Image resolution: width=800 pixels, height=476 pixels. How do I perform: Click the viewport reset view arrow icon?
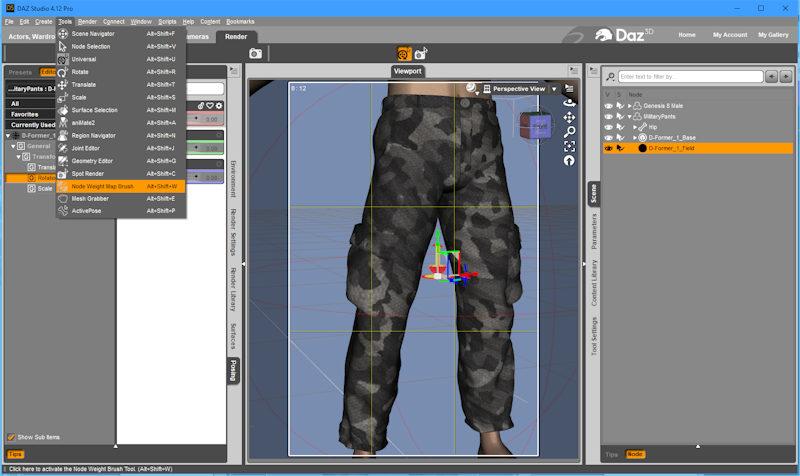point(569,161)
